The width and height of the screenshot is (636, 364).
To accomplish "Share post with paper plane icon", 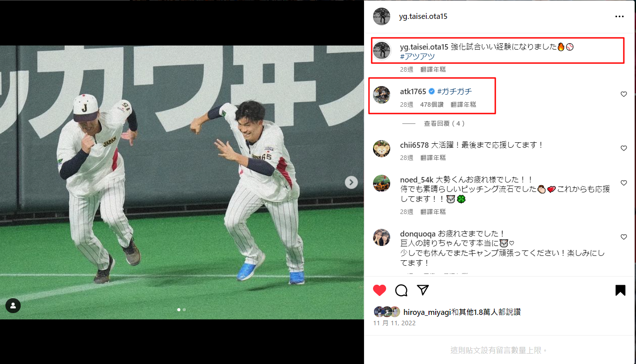I will (x=423, y=290).
